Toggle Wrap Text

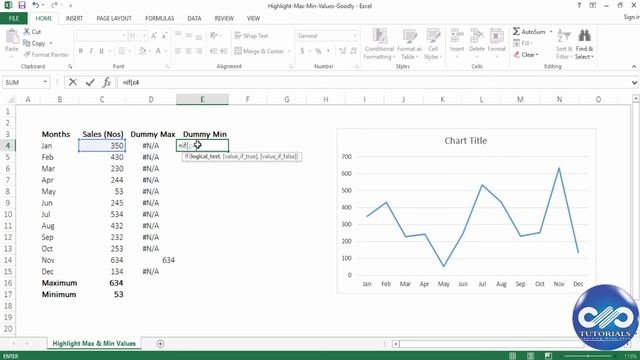click(251, 36)
